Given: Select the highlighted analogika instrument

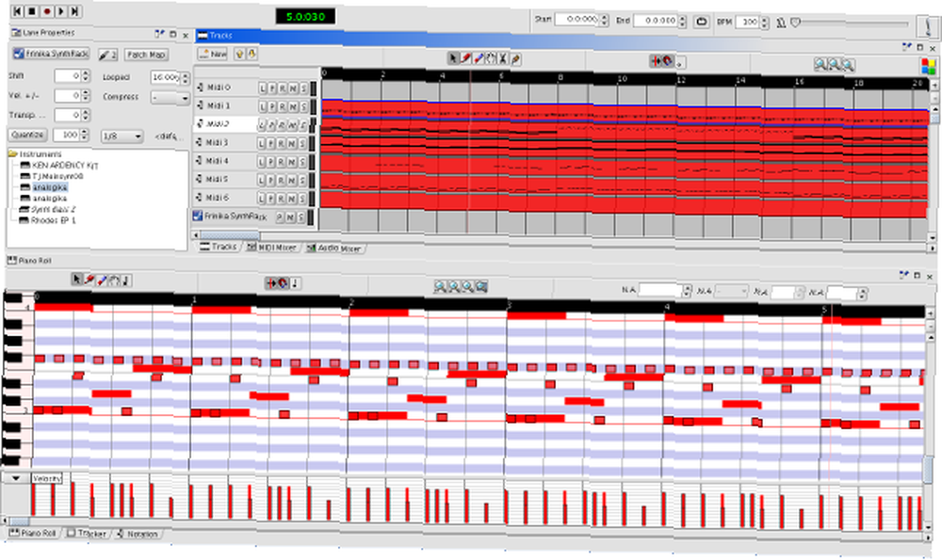Looking at the screenshot, I should pos(50,187).
